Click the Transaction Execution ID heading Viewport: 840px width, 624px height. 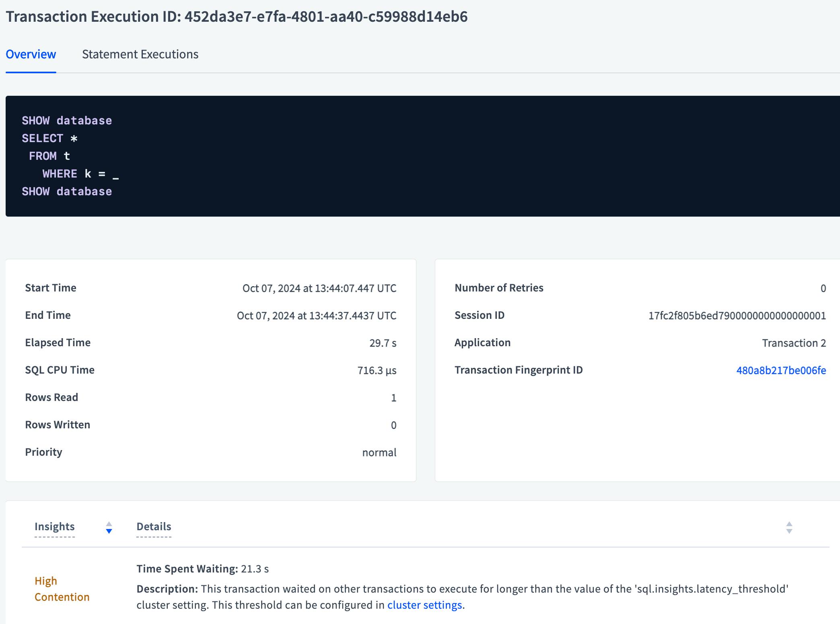coord(237,17)
